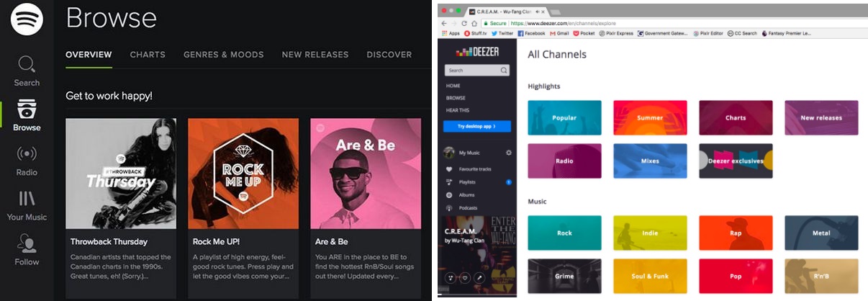Screen dimensions: 868x301
Task: Open the R'n'B music channel tile
Action: 821,276
